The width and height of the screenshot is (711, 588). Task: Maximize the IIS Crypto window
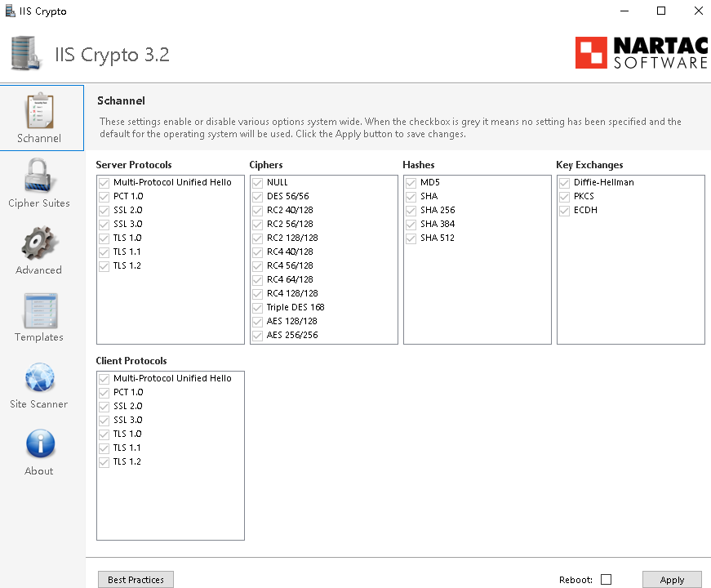tap(661, 11)
